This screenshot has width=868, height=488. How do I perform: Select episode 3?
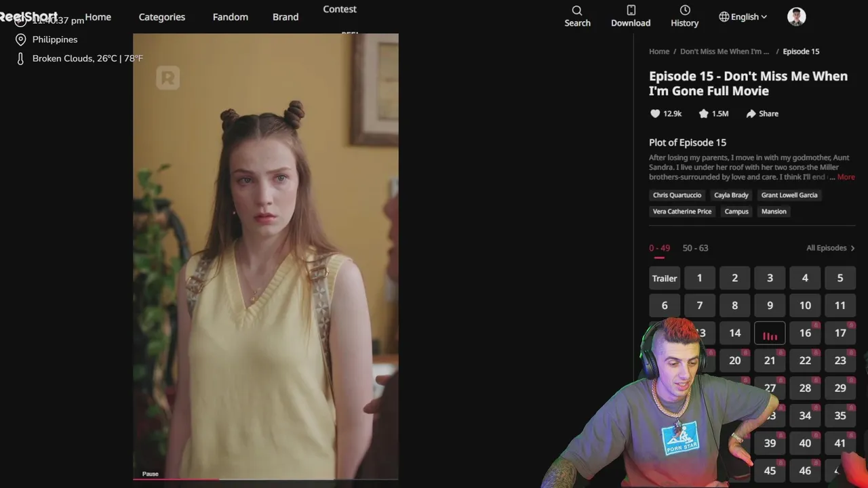[770, 279]
